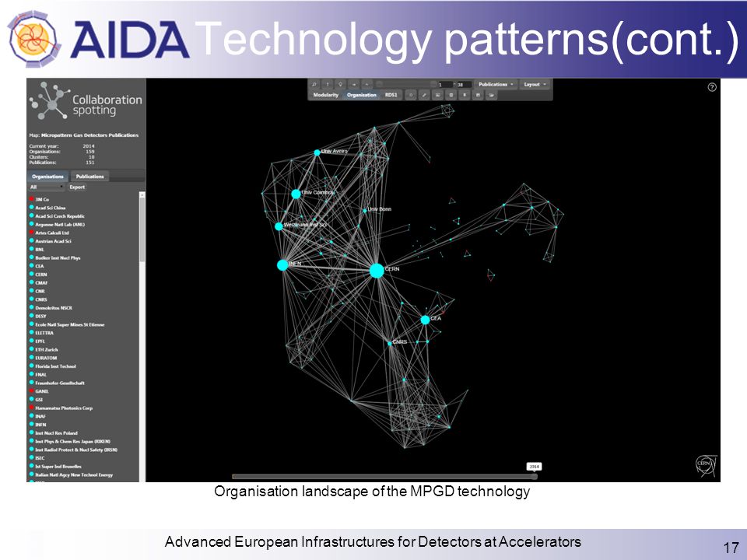Open the Organisations tab in sidebar
Image resolution: width=747 pixels, height=560 pixels.
[x=47, y=177]
